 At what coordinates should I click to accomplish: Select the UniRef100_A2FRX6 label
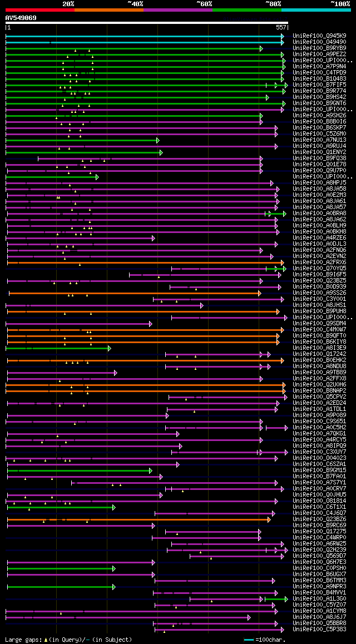click(x=319, y=262)
